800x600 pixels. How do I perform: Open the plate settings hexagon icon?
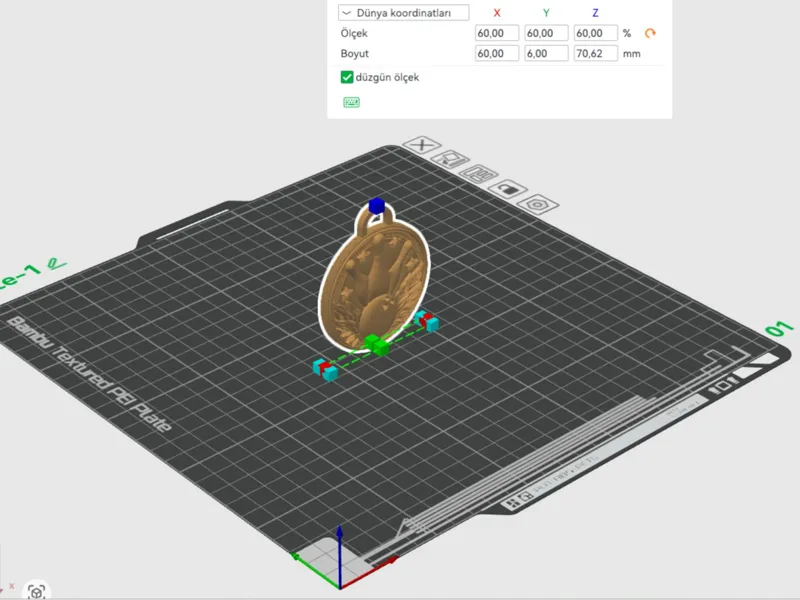pos(537,205)
